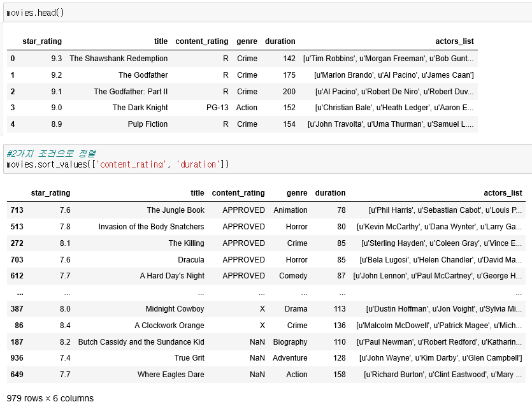The height and width of the screenshot is (409, 532).
Task: Select 'The Godfather: Part II' title cell
Action: 131,92
